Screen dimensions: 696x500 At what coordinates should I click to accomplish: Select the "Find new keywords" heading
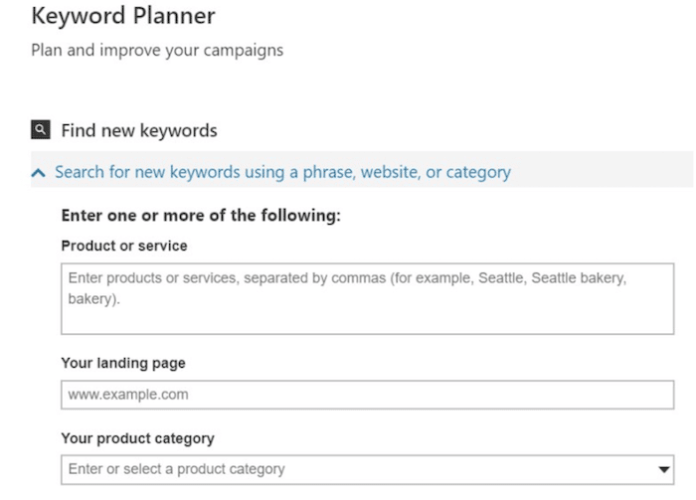tap(139, 130)
